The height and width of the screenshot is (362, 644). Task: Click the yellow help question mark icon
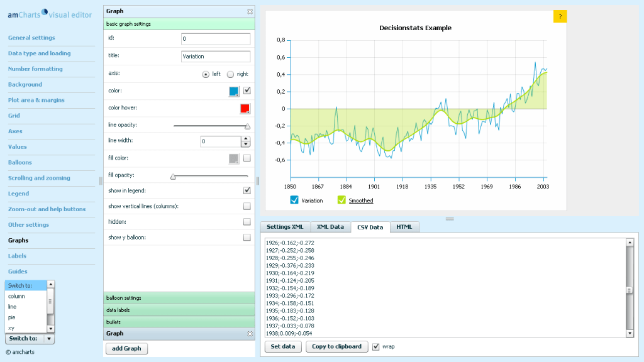tap(560, 16)
